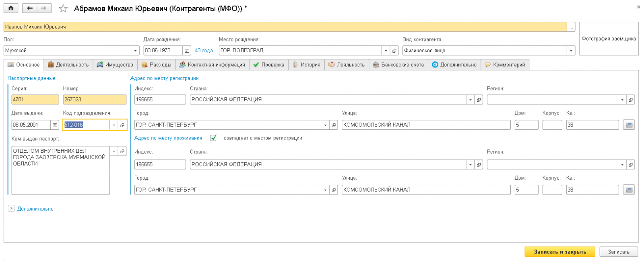Image resolution: width=644 pixels, height=260 pixels.
Task: Add form to favorites with star
Action: [x=63, y=8]
